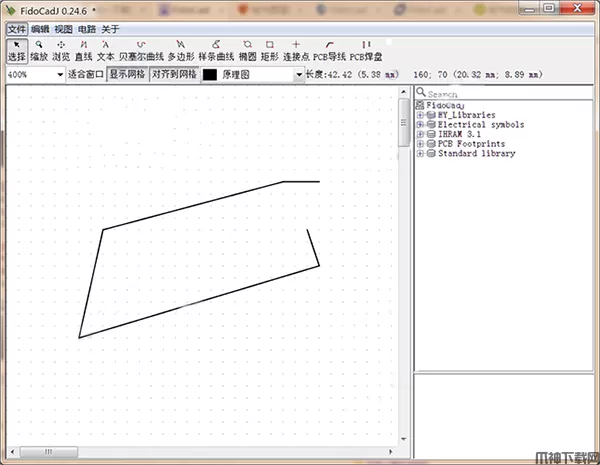Toggle the 显示网格 show grid button

click(127, 74)
